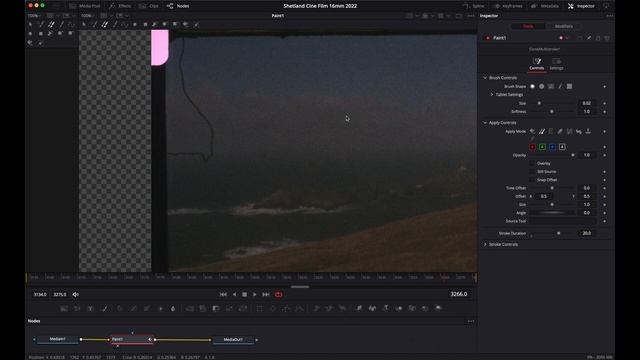640x360 pixels.
Task: Toggle the Nodes panel button in the top bar
Action: [178, 6]
